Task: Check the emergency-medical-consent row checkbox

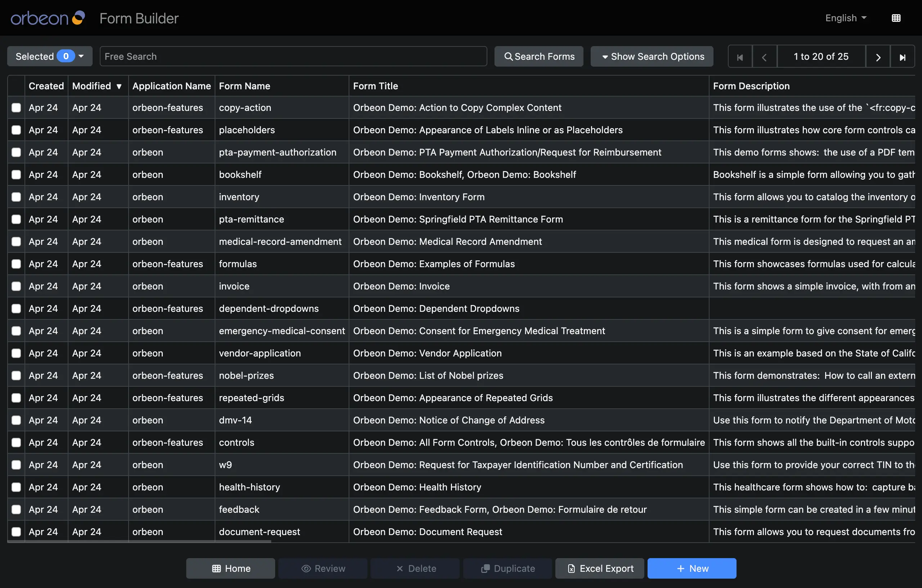Action: click(x=16, y=331)
